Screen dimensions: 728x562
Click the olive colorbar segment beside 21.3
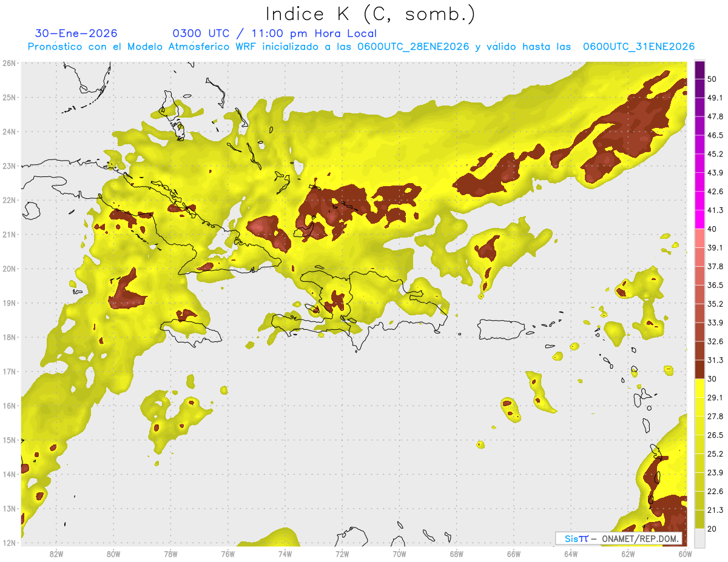[700, 520]
